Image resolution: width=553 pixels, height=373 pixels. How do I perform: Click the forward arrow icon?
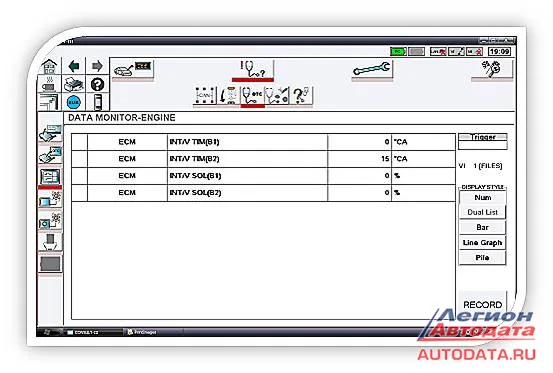(97, 66)
